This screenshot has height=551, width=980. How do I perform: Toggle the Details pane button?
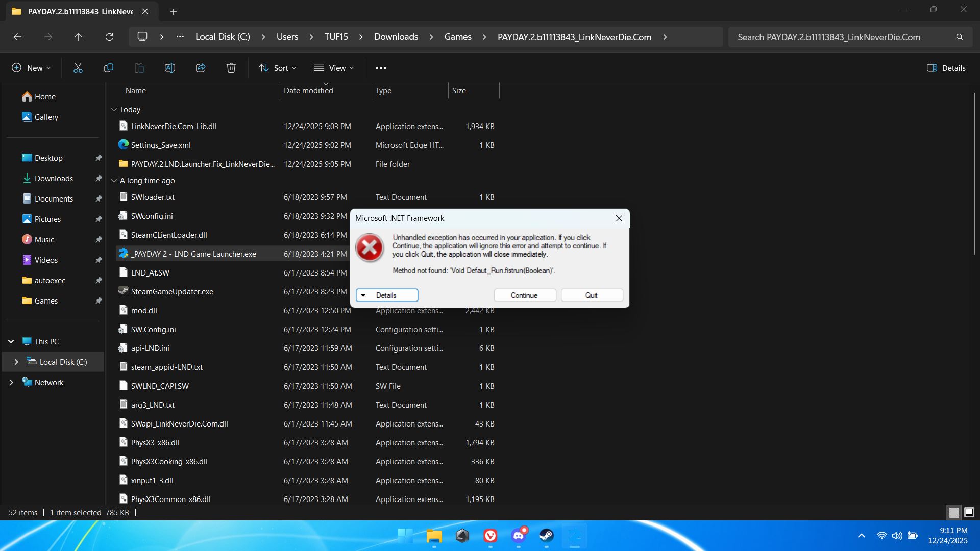coord(946,68)
